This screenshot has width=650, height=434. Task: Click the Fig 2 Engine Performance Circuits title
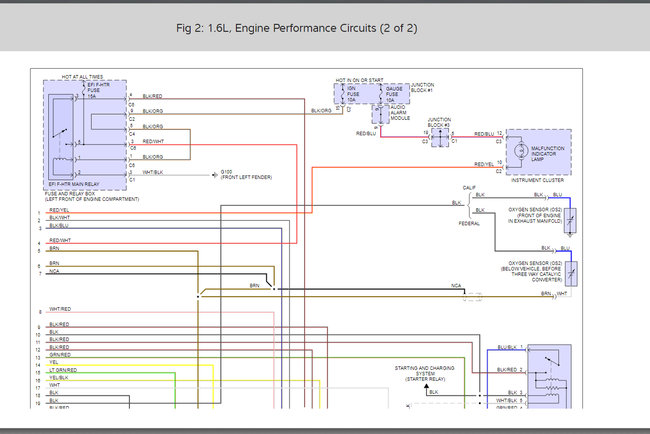pos(296,28)
